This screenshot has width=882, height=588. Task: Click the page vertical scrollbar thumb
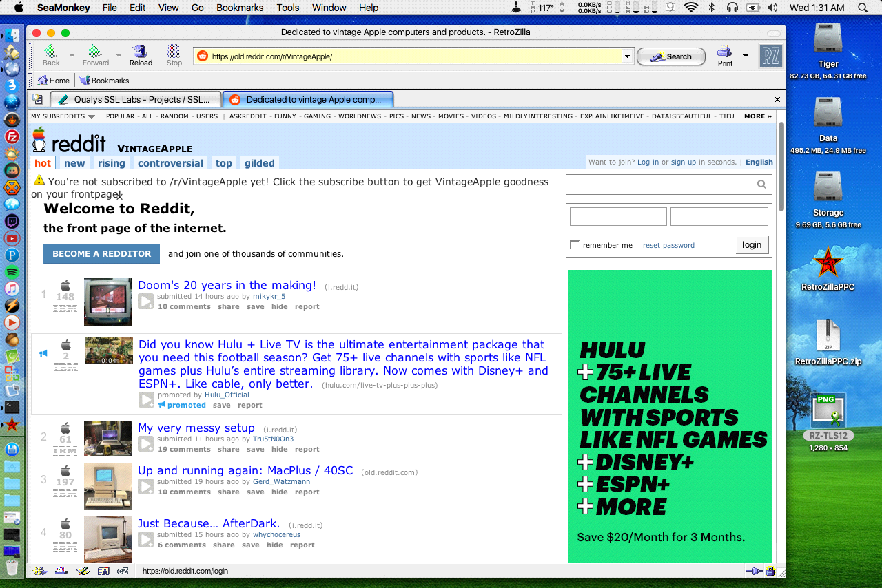[x=781, y=167]
